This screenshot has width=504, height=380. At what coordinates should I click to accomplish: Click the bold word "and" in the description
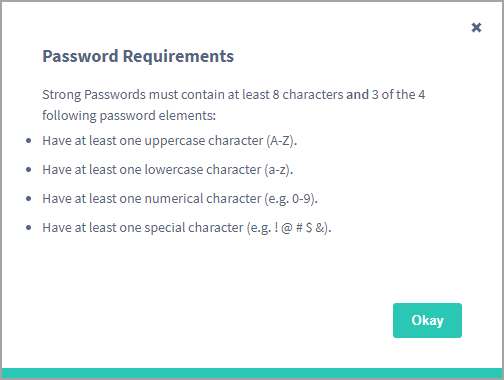357,95
